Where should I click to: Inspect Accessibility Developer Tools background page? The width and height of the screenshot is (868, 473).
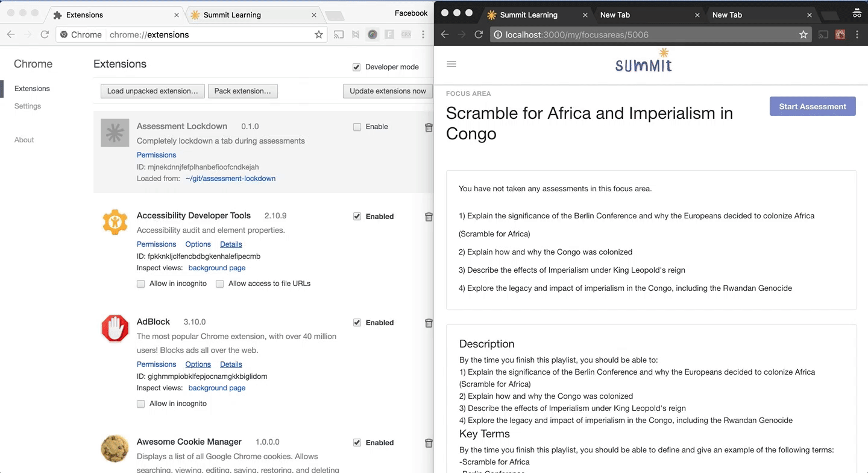(x=217, y=268)
